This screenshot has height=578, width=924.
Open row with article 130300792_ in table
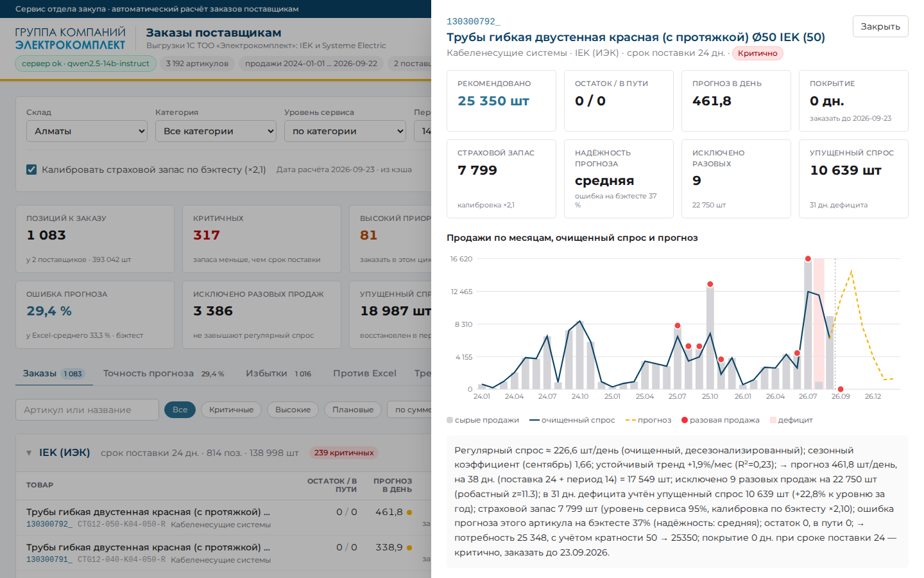[223, 518]
